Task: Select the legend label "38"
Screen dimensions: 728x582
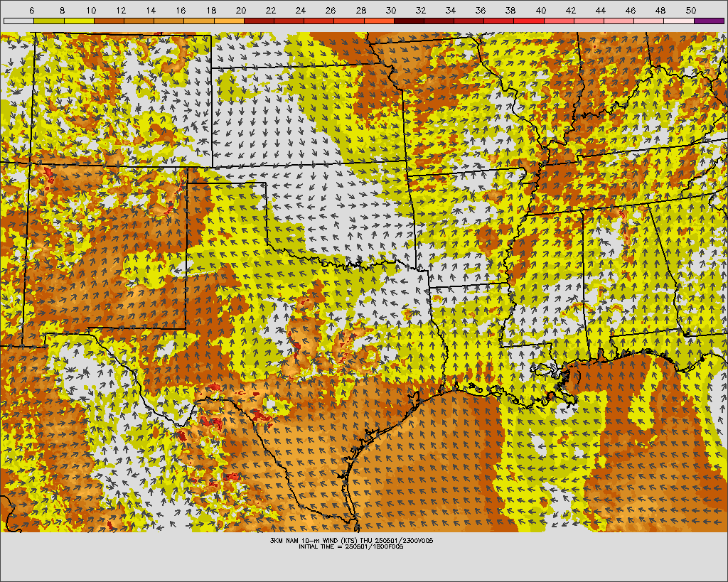Action: 510,11
